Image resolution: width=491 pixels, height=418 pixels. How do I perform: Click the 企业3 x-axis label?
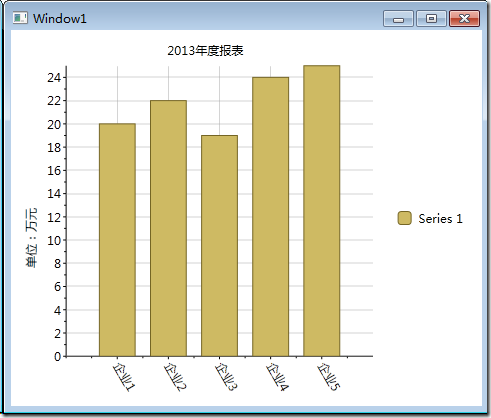226,377
